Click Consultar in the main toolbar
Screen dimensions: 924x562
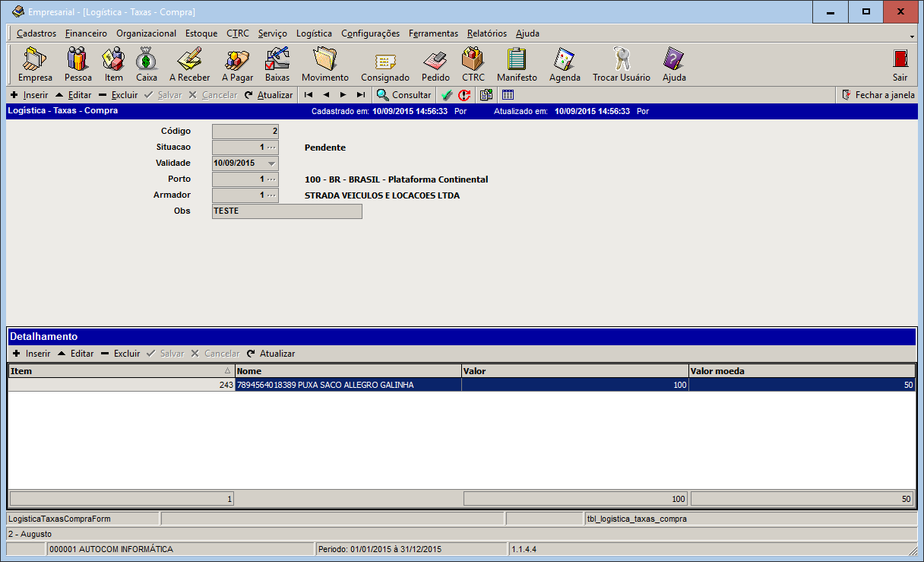pyautogui.click(x=403, y=95)
